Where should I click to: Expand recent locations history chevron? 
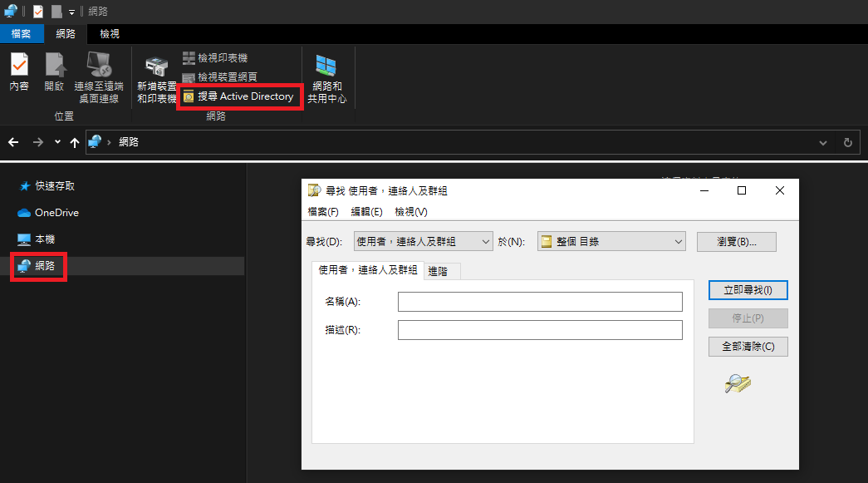tap(57, 142)
